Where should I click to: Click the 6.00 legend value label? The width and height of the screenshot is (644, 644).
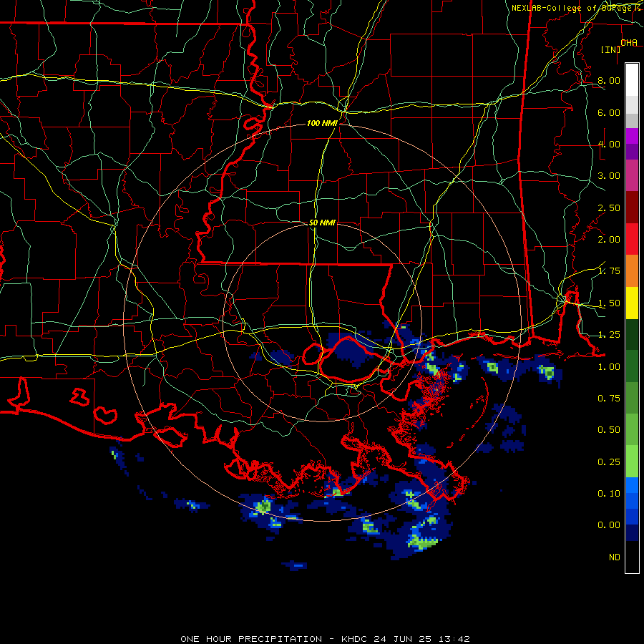click(x=609, y=112)
